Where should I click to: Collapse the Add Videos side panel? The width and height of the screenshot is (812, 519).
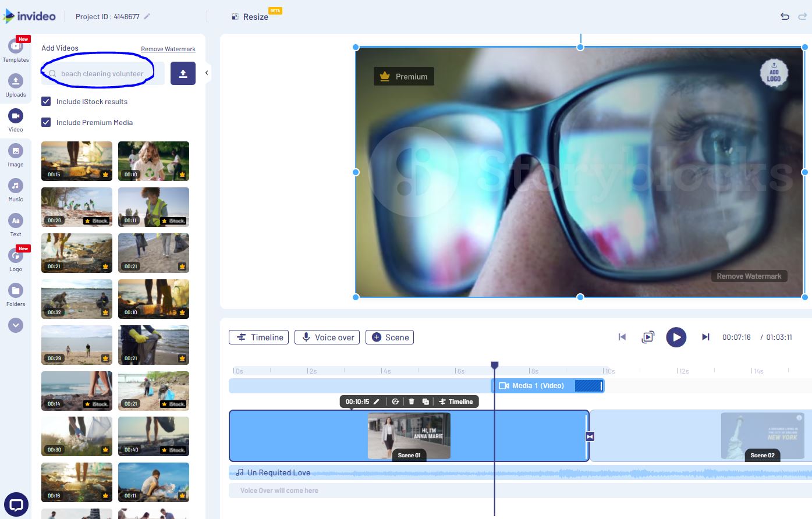click(x=207, y=73)
